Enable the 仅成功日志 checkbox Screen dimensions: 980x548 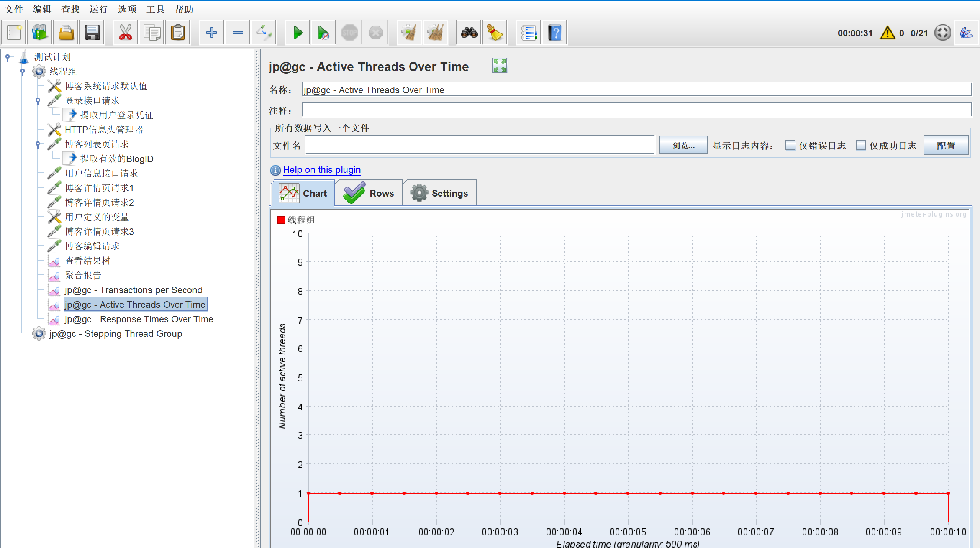click(860, 146)
